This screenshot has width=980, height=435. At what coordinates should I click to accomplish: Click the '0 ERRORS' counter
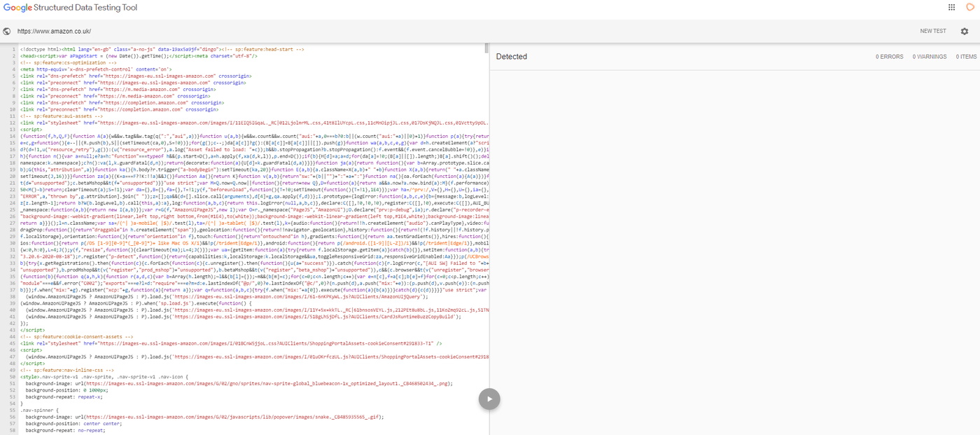pyautogui.click(x=890, y=57)
